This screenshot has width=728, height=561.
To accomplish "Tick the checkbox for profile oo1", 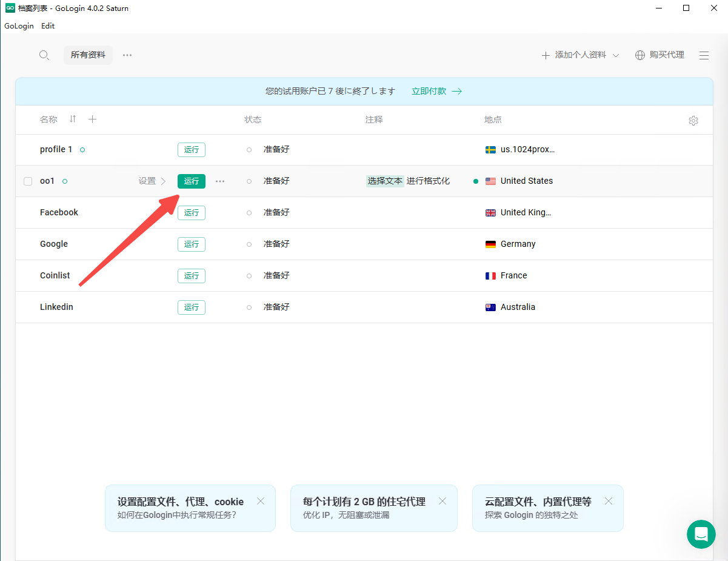I will (28, 181).
